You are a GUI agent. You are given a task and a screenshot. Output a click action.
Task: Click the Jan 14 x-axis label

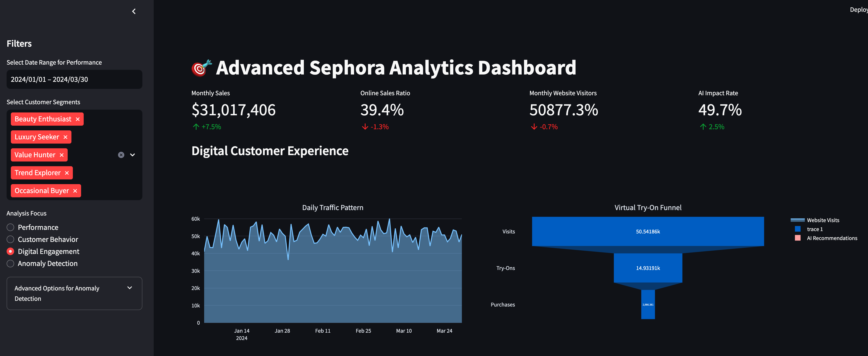pyautogui.click(x=242, y=331)
